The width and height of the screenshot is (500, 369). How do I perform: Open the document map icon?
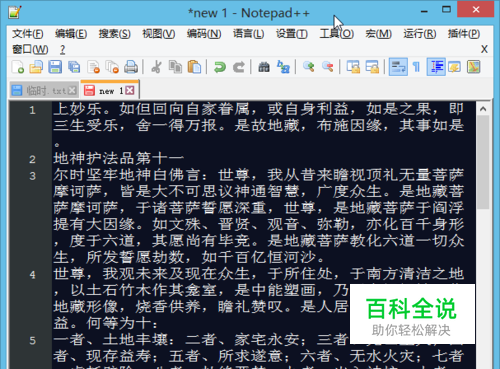[x=474, y=67]
